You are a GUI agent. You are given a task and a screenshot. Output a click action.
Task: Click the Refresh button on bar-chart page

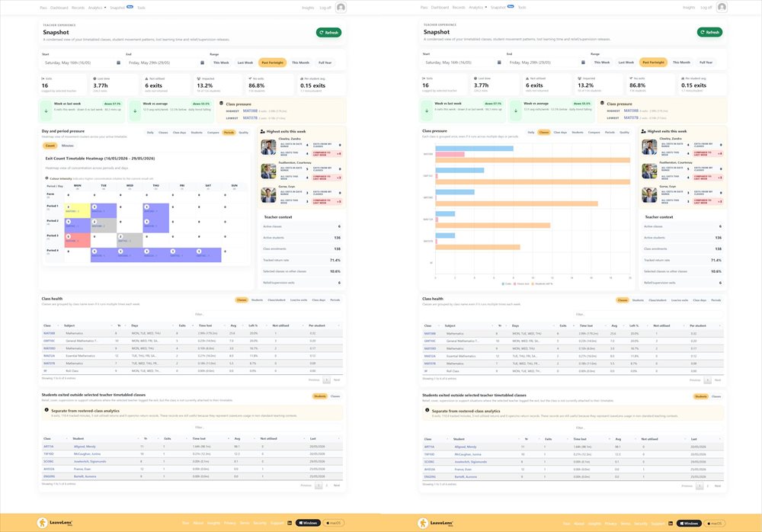[x=709, y=32]
